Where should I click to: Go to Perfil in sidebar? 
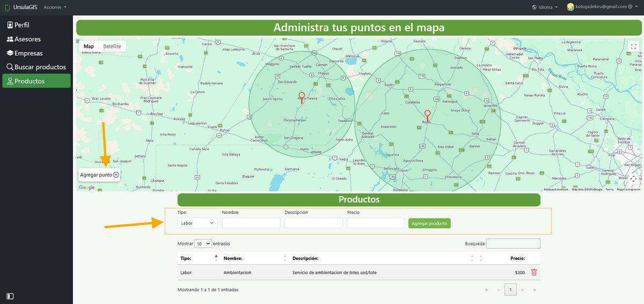[36, 25]
